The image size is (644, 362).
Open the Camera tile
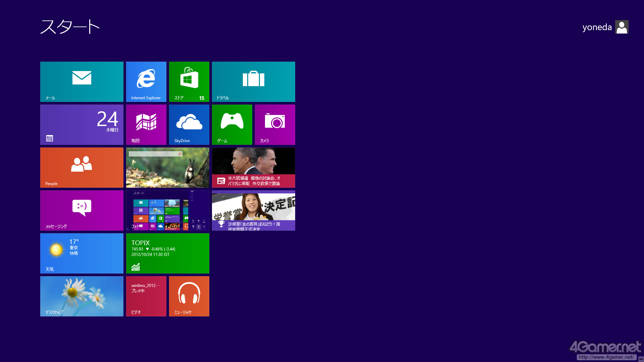(275, 124)
